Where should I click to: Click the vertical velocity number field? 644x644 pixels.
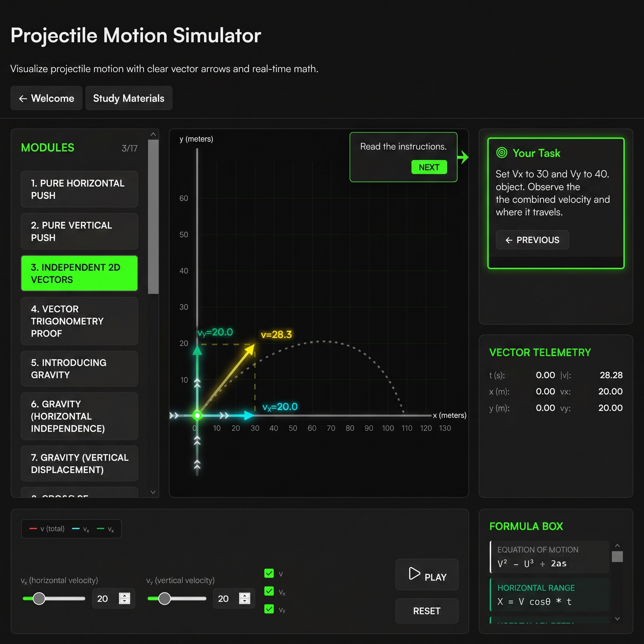click(x=233, y=599)
